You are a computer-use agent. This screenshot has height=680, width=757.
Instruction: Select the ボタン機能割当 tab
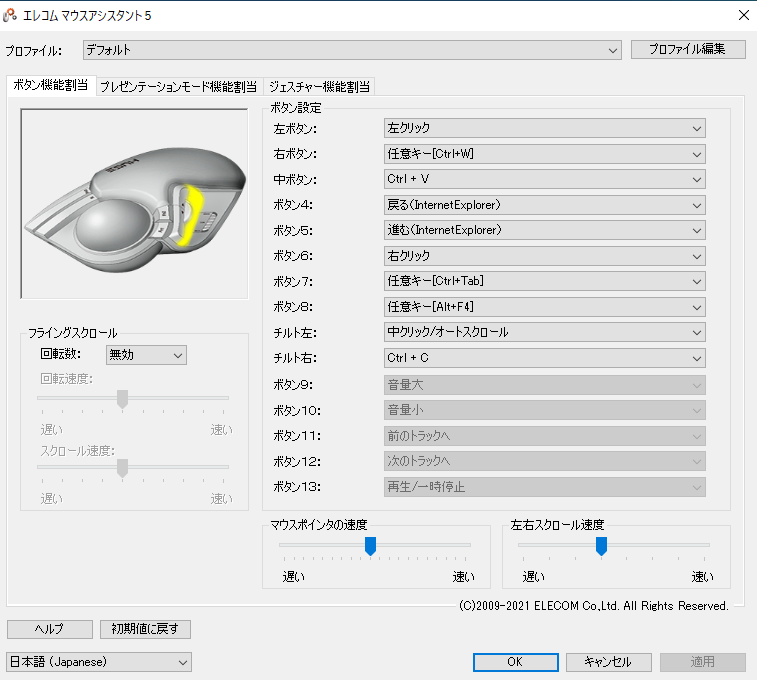[51, 85]
